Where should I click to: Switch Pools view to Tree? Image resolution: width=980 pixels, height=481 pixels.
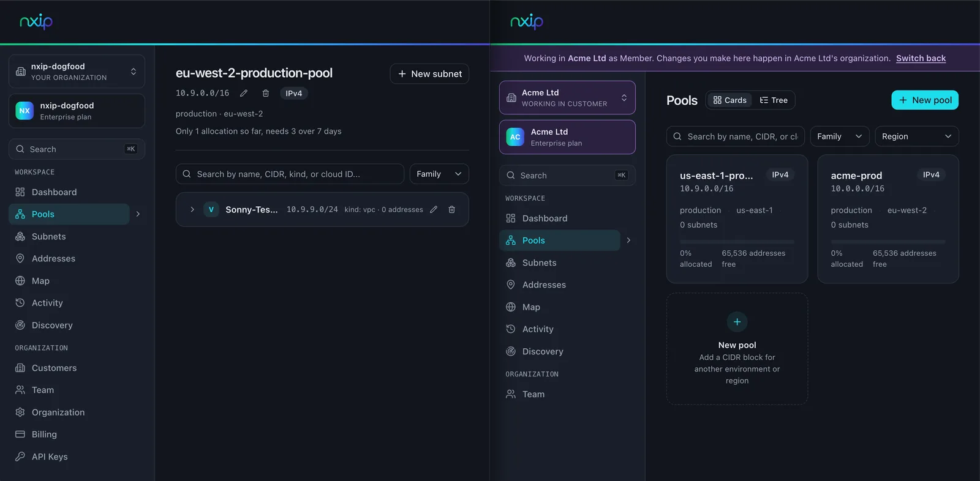pos(774,100)
